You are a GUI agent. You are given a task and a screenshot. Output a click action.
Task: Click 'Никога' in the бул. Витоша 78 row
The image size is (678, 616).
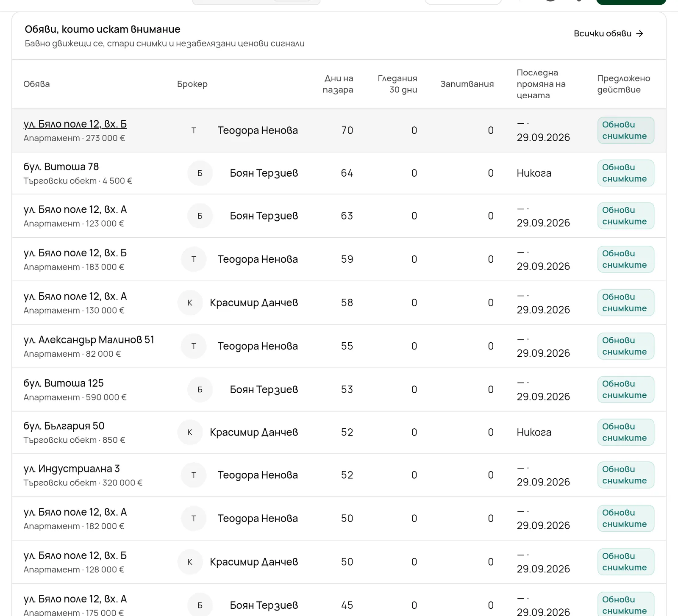(534, 173)
